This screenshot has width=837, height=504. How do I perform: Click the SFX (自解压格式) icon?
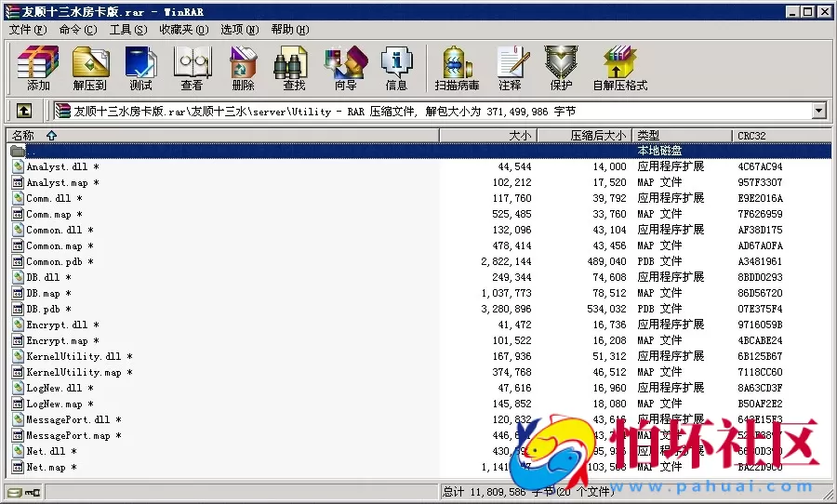619,68
